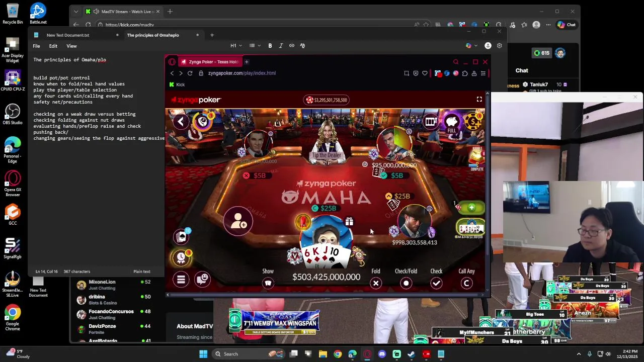Open the slot machine mini-game icon
This screenshot has width=644, height=362.
coord(430,121)
